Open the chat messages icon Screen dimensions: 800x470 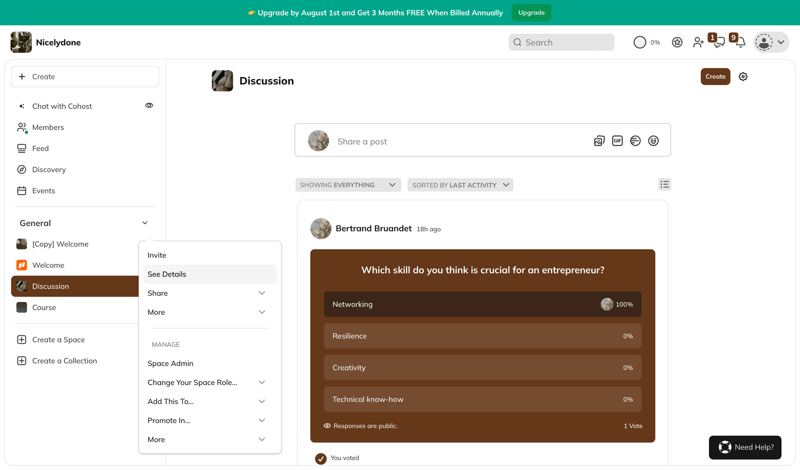click(x=718, y=43)
